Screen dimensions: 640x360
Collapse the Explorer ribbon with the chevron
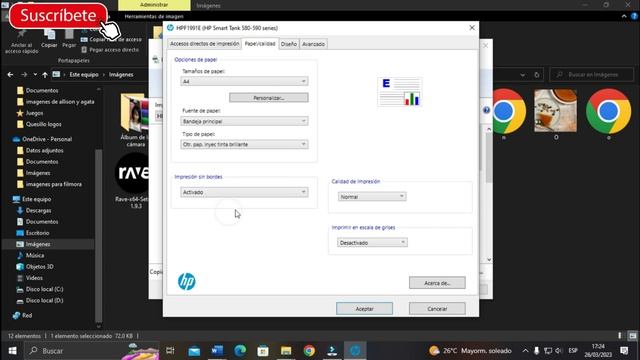(624, 16)
